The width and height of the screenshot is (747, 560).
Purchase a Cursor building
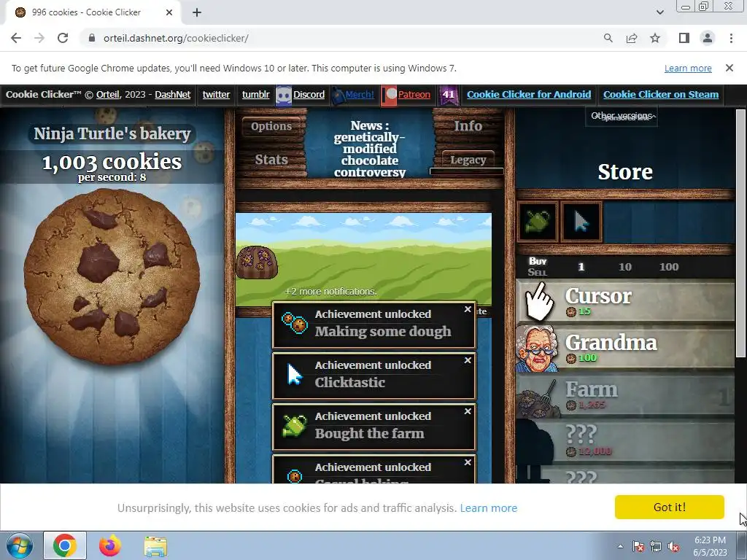[625, 301]
